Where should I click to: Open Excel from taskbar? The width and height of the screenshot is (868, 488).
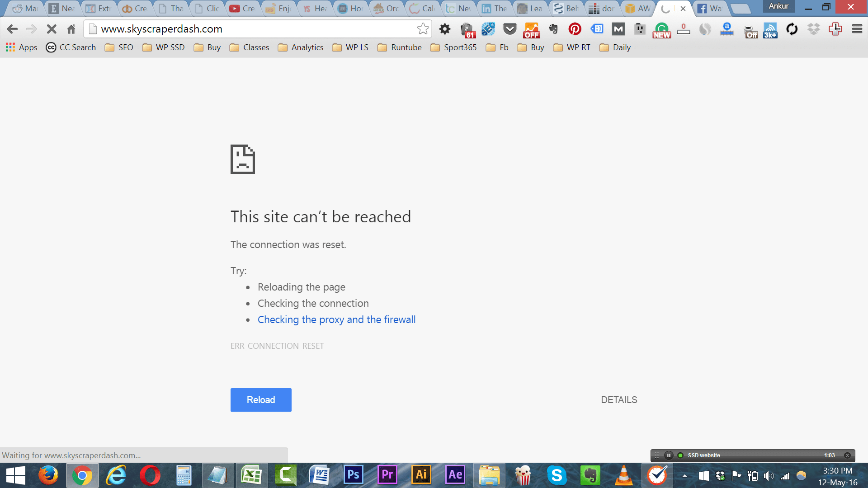(x=251, y=475)
